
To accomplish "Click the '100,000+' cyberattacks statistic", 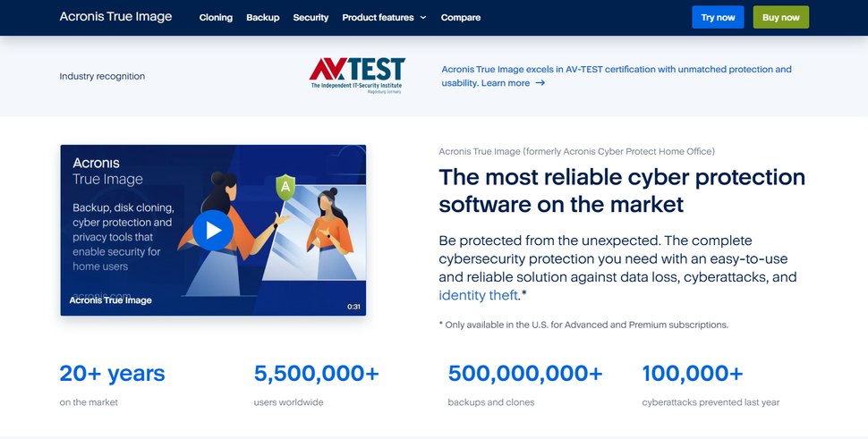I will pyautogui.click(x=693, y=373).
